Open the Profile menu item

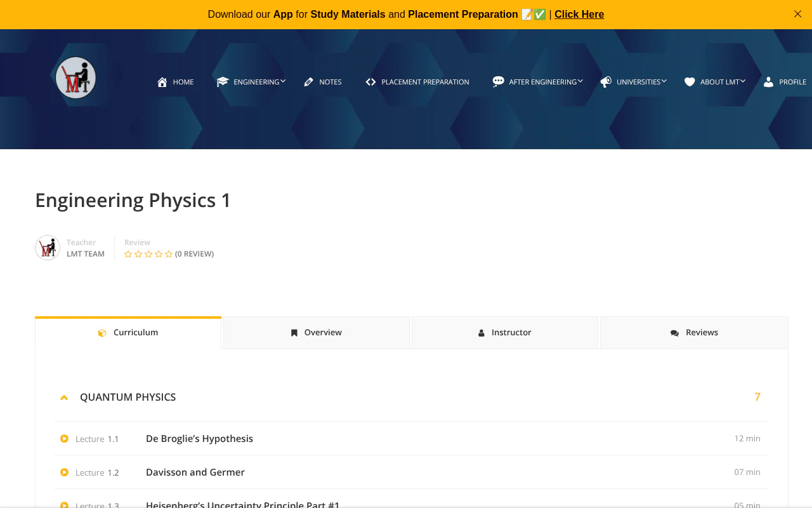coord(793,82)
